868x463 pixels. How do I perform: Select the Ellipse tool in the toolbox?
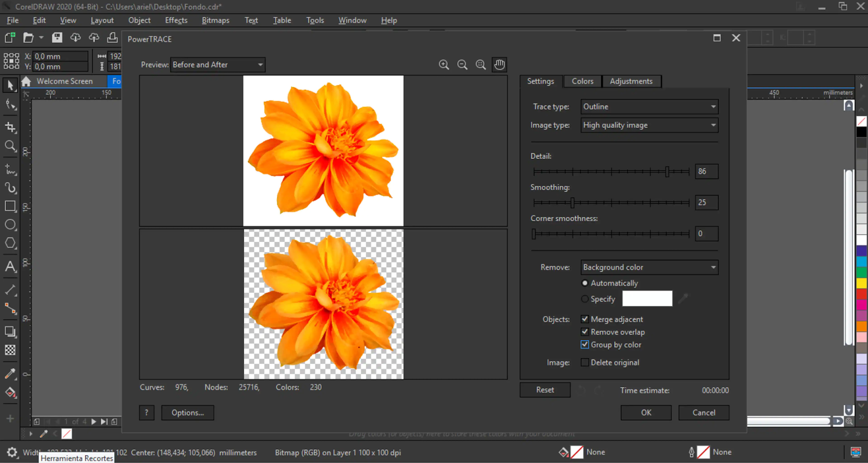(x=10, y=224)
